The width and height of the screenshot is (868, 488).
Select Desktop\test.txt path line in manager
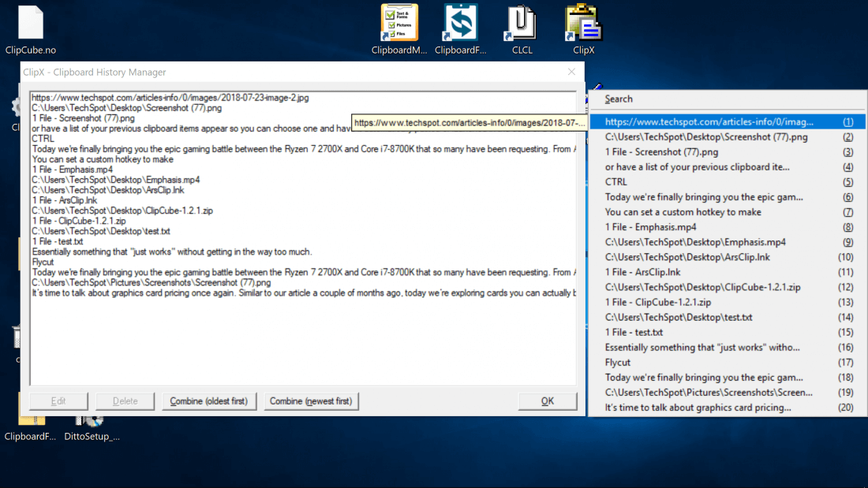click(x=101, y=231)
